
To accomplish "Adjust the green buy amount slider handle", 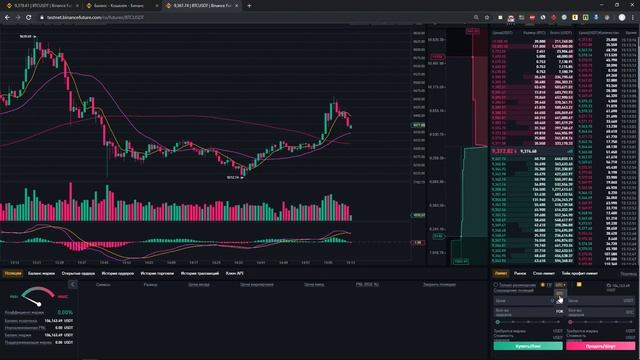I will pyautogui.click(x=498, y=322).
